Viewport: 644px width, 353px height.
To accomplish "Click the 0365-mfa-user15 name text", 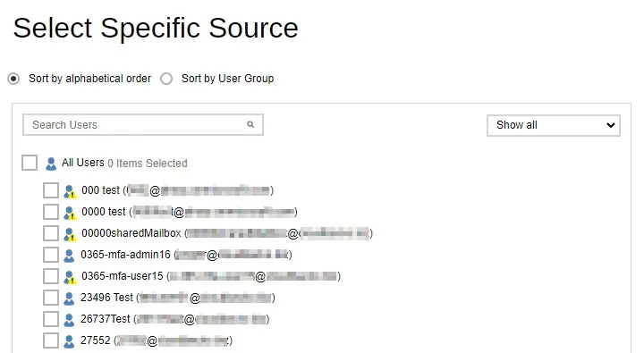I will pyautogui.click(x=122, y=276).
